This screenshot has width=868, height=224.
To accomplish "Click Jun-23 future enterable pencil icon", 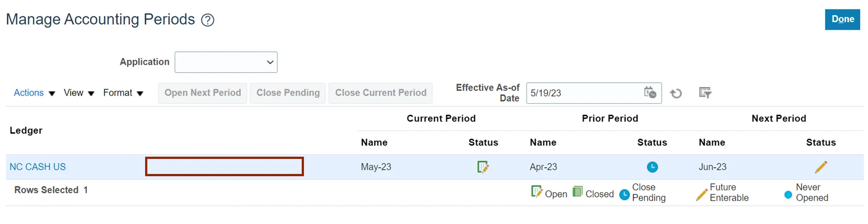I will 821,167.
